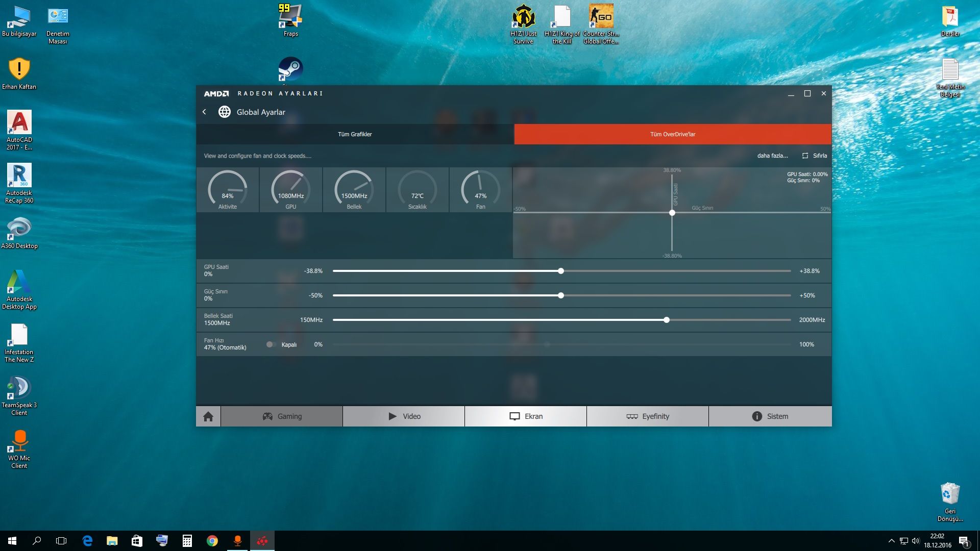Open Google Chrome from the taskbar
The width and height of the screenshot is (980, 551).
coord(212,541)
